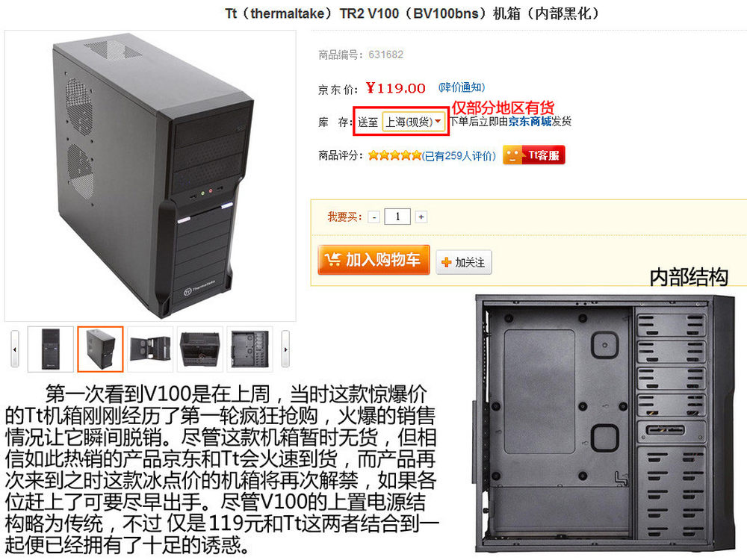Screen dimensions: 747x560
Task: Click the Tt客服 smiley face icon
Action: tap(513, 155)
